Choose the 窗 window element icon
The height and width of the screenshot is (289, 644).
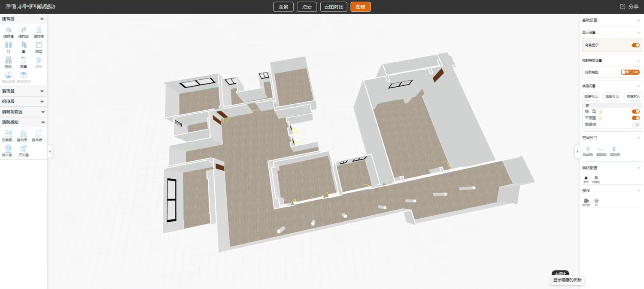(23, 47)
